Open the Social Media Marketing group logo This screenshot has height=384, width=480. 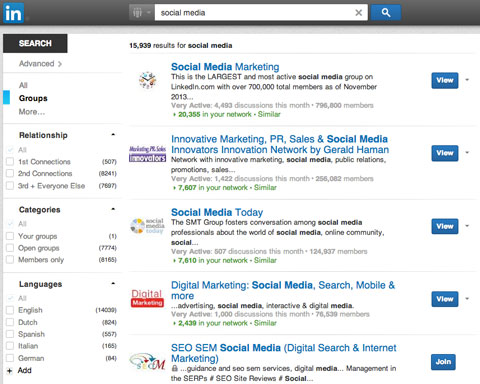click(147, 80)
